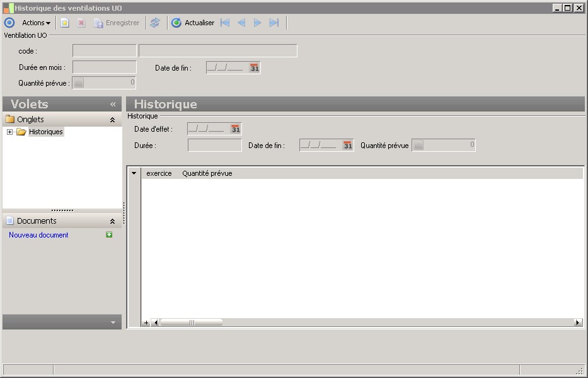Maximize the Historique des ventilations window
This screenshot has width=588, height=378.
tap(568, 8)
